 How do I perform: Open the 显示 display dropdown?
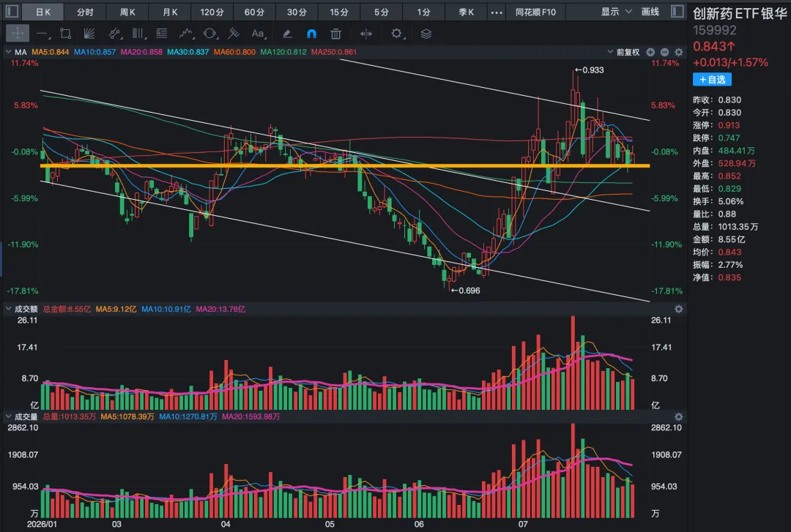tap(617, 12)
